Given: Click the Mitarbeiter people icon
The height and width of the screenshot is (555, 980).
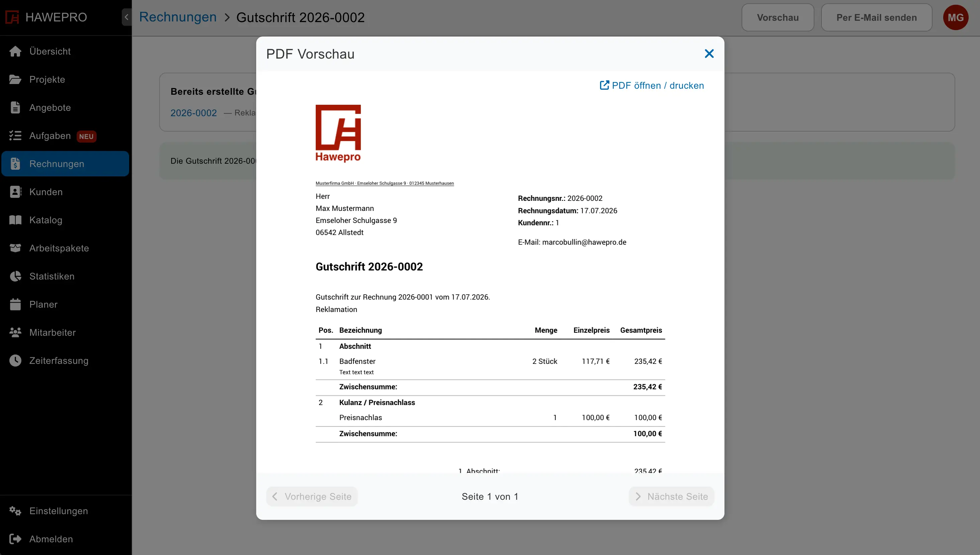Looking at the screenshot, I should (15, 332).
